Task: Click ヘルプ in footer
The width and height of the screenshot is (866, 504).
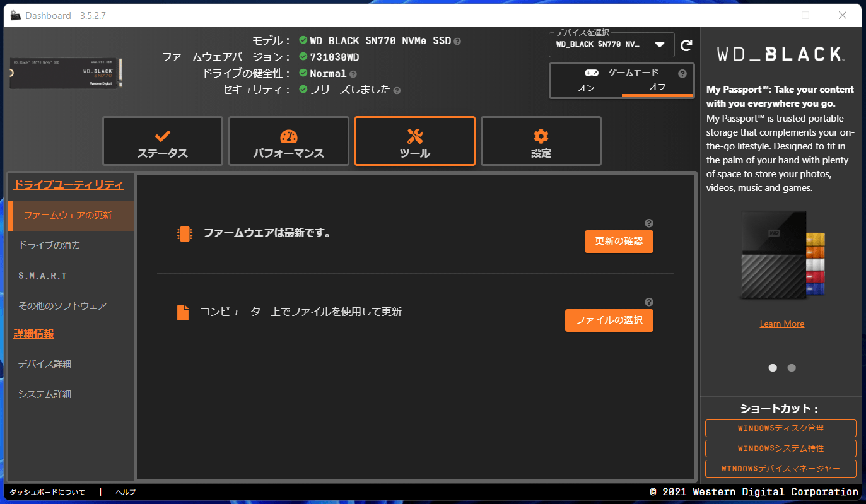Action: coord(126,492)
